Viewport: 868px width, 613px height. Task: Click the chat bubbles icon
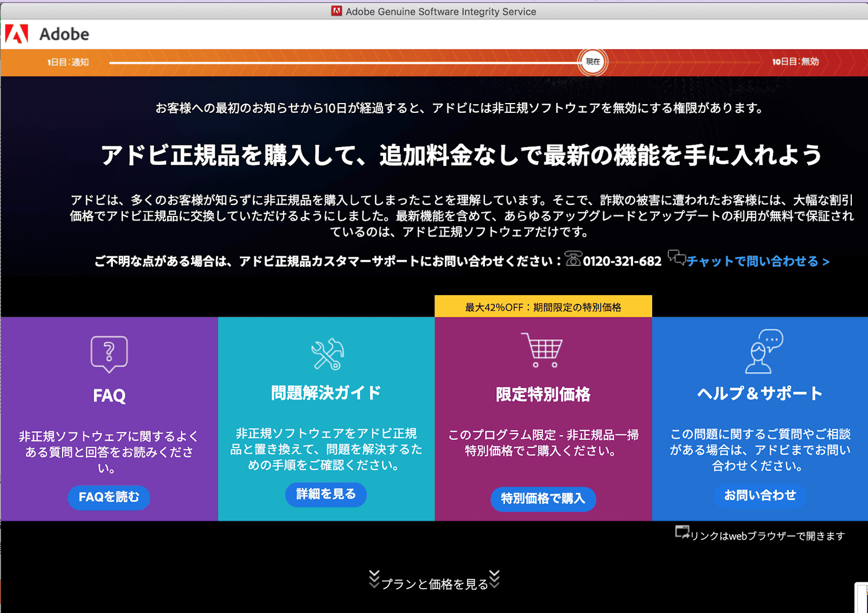[676, 257]
